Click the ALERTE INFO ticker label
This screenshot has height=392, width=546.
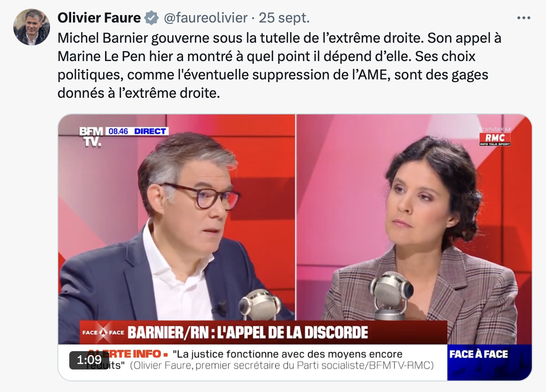pyautogui.click(x=125, y=354)
